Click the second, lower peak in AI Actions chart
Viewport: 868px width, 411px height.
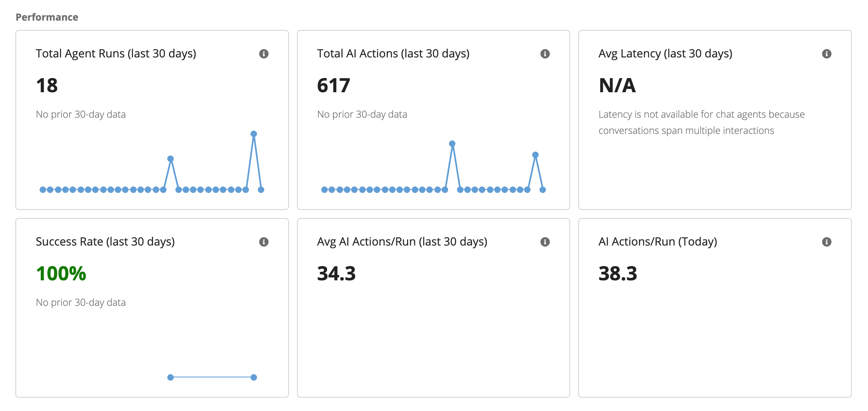535,155
